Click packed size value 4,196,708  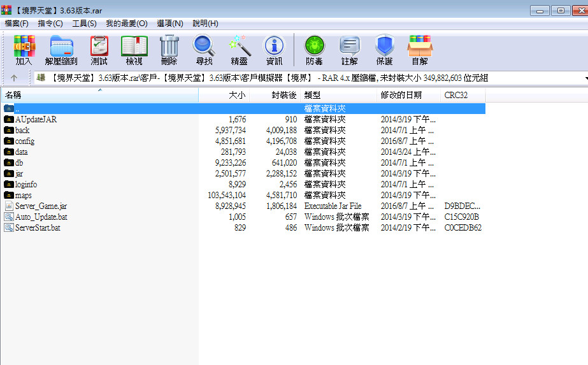[x=282, y=141]
